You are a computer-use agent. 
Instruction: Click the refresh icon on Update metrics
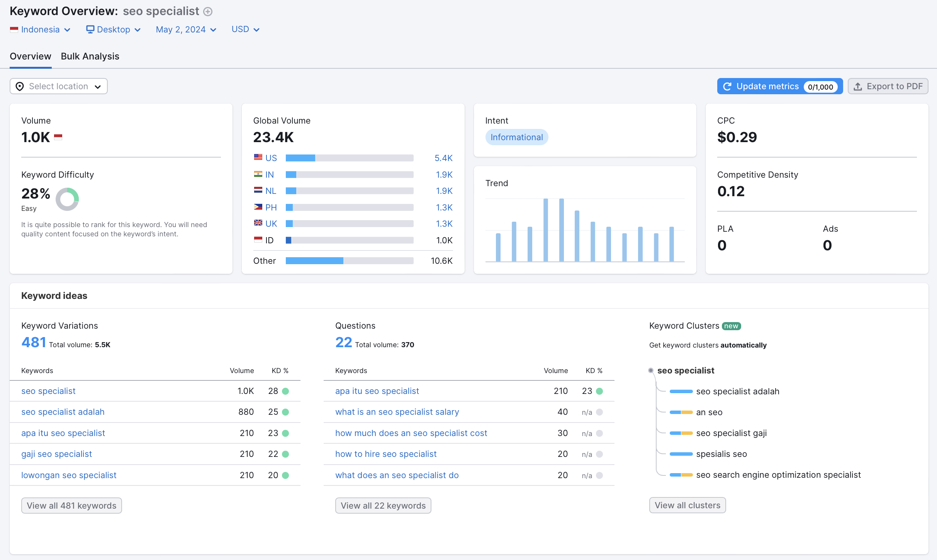point(727,87)
